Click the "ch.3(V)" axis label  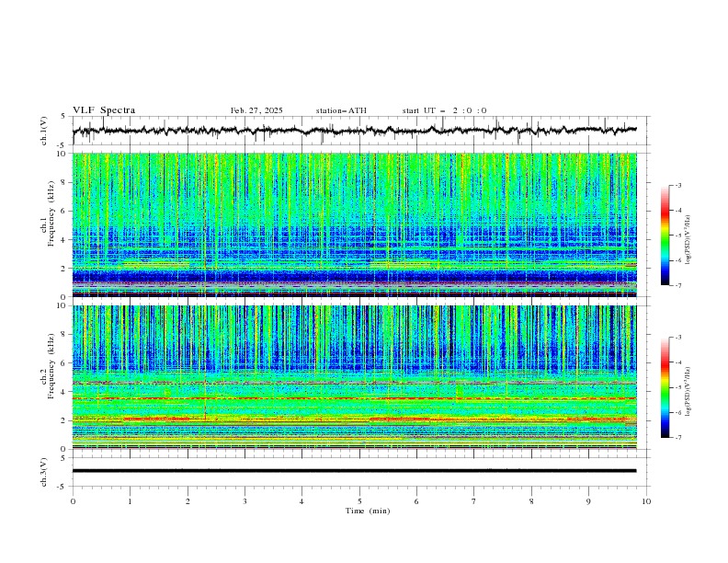click(x=44, y=472)
